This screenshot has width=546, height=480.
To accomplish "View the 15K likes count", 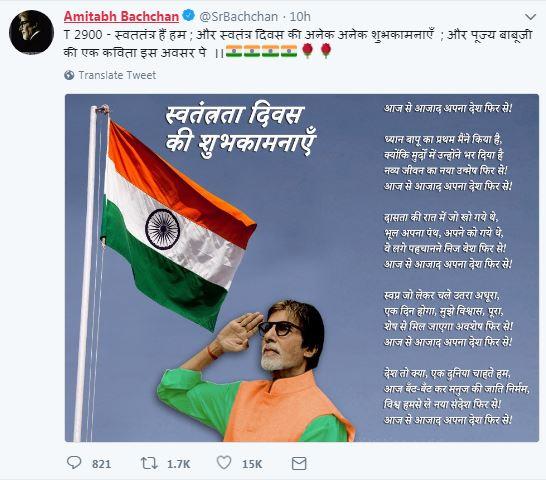I will (252, 464).
